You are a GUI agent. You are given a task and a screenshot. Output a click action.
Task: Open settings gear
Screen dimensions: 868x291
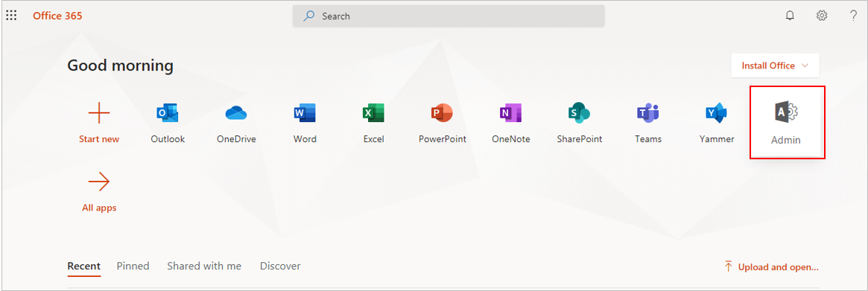coord(822,16)
